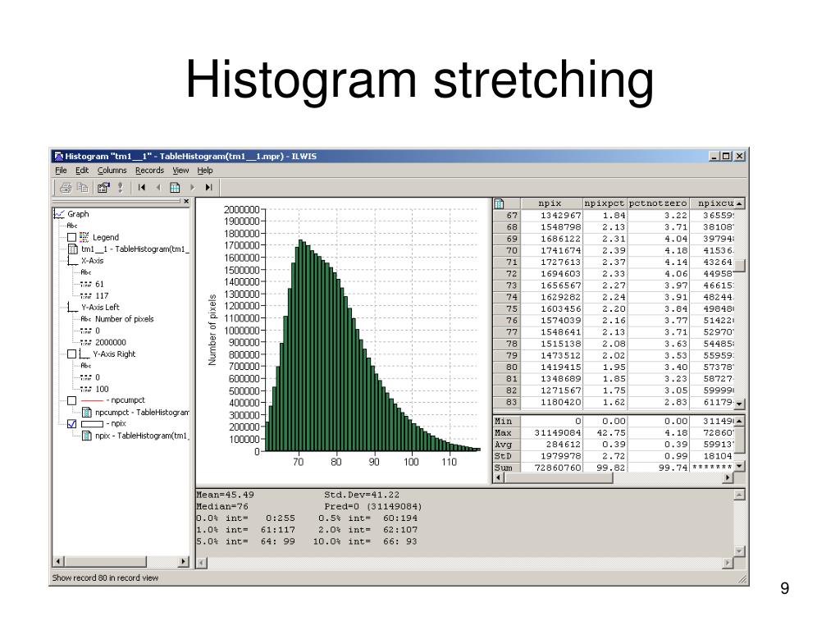Enable the Y-Axis Right checkbox
The image size is (840, 630).
pos(72,354)
